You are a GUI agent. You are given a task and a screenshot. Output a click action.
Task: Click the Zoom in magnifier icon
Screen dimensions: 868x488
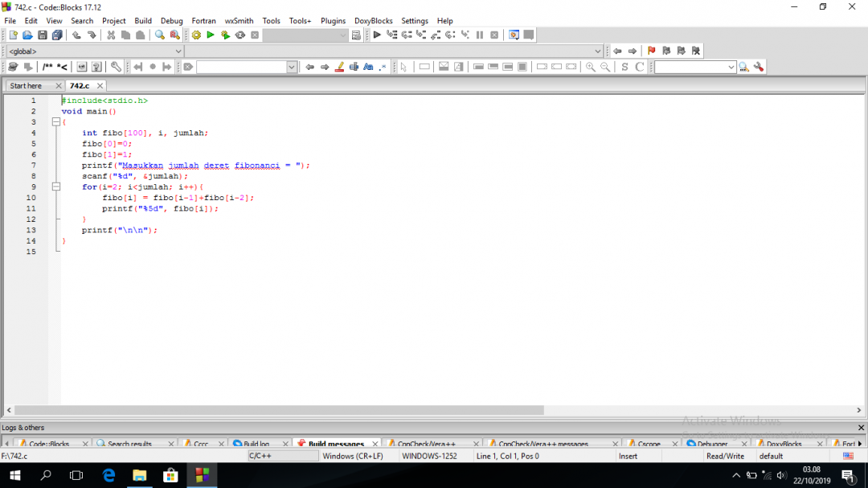(x=591, y=67)
